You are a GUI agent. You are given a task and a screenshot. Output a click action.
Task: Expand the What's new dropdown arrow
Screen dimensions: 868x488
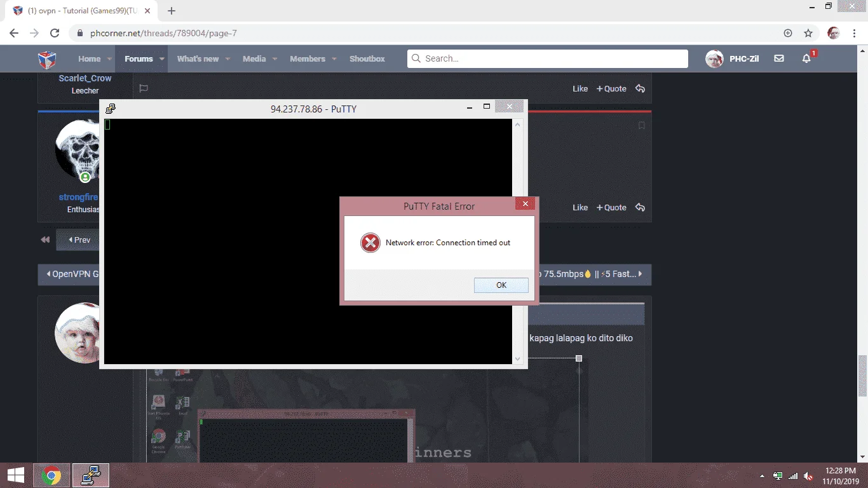pyautogui.click(x=228, y=58)
